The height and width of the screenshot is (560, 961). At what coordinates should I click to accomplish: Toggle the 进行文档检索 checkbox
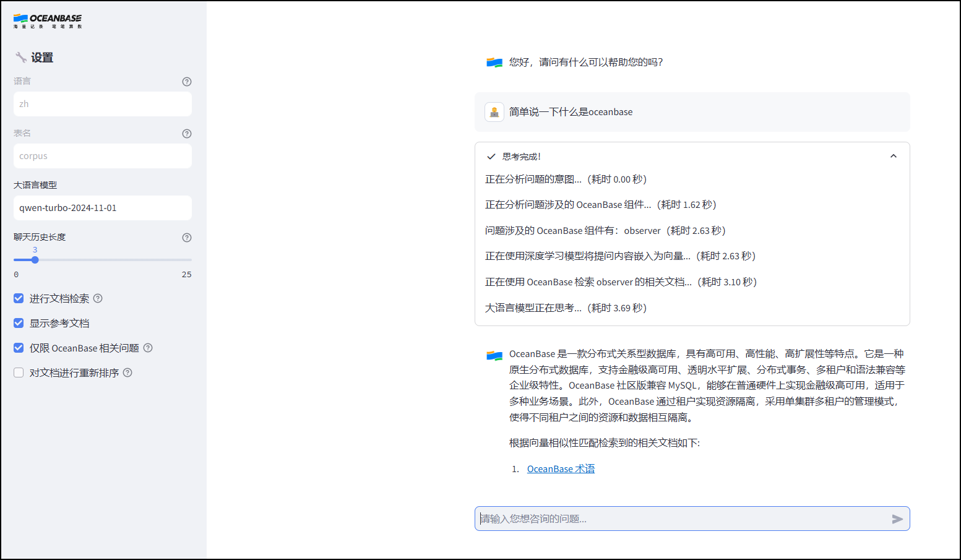pos(19,298)
